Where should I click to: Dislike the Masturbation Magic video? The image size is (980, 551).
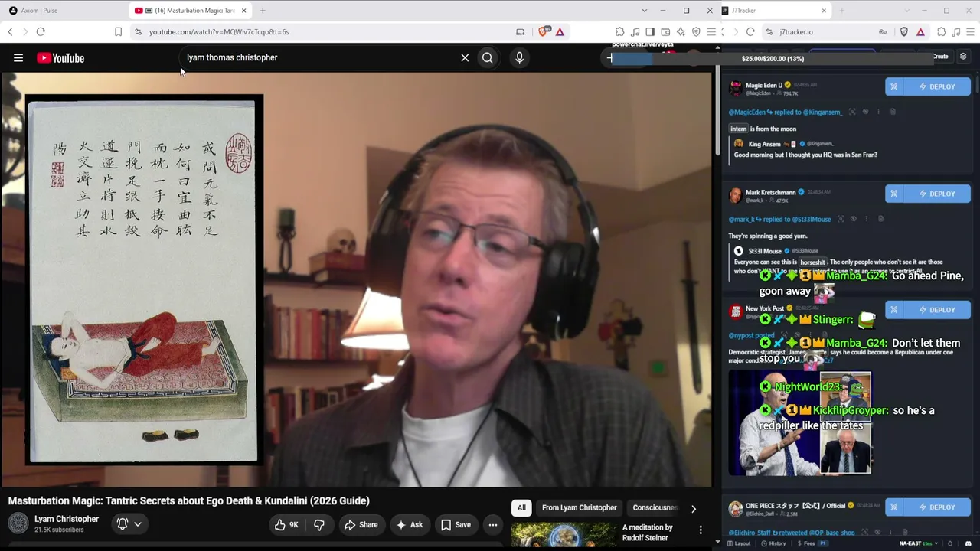pos(319,525)
